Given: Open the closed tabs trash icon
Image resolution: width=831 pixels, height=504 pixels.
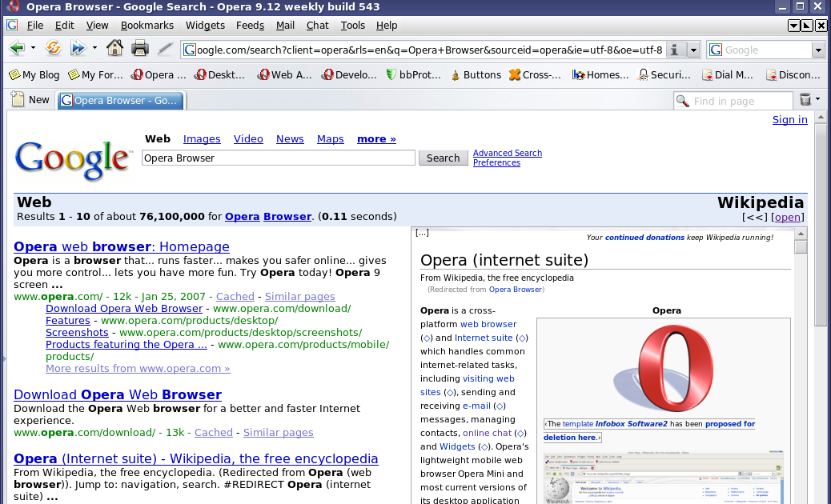Looking at the screenshot, I should point(805,99).
